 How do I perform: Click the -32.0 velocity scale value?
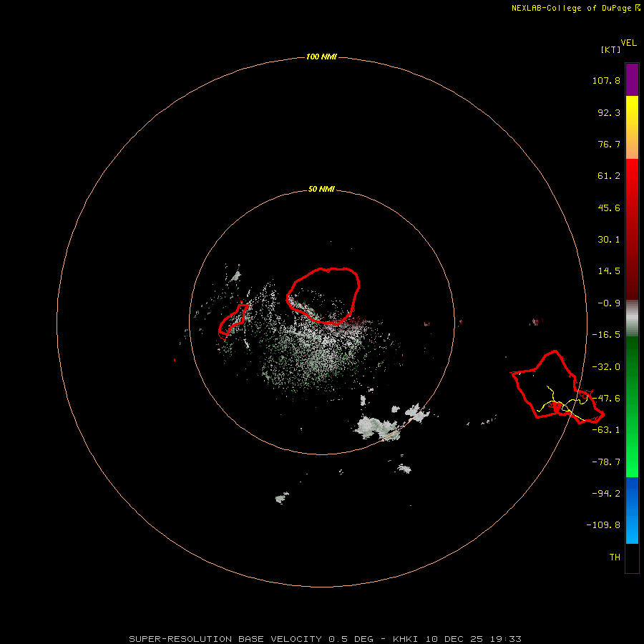(606, 367)
